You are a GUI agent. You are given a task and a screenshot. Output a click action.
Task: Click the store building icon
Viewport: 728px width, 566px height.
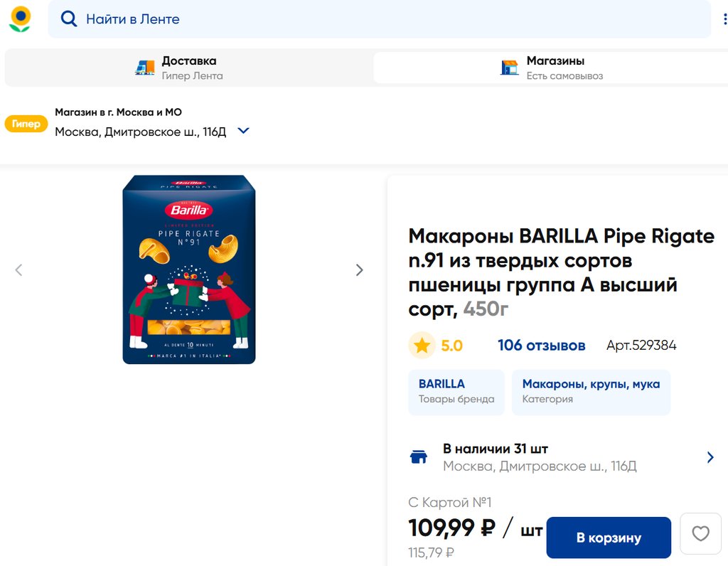click(x=509, y=68)
